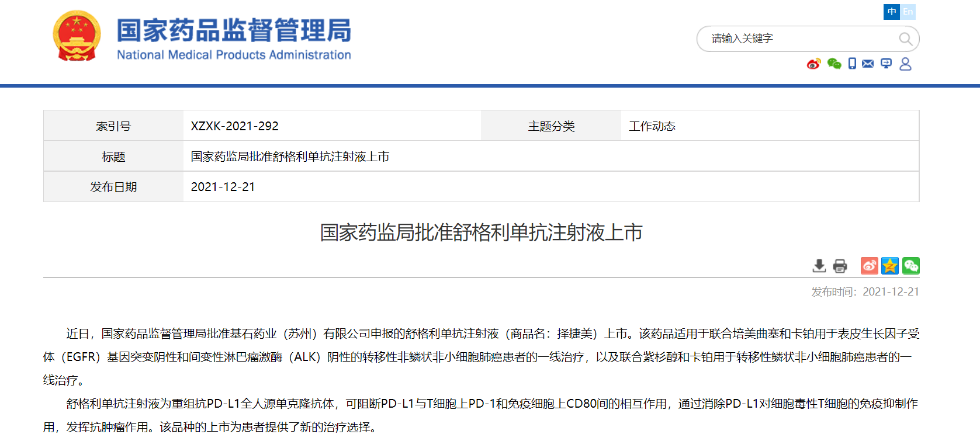The width and height of the screenshot is (980, 448).
Task: Click the email envelope icon in header
Action: [x=868, y=64]
